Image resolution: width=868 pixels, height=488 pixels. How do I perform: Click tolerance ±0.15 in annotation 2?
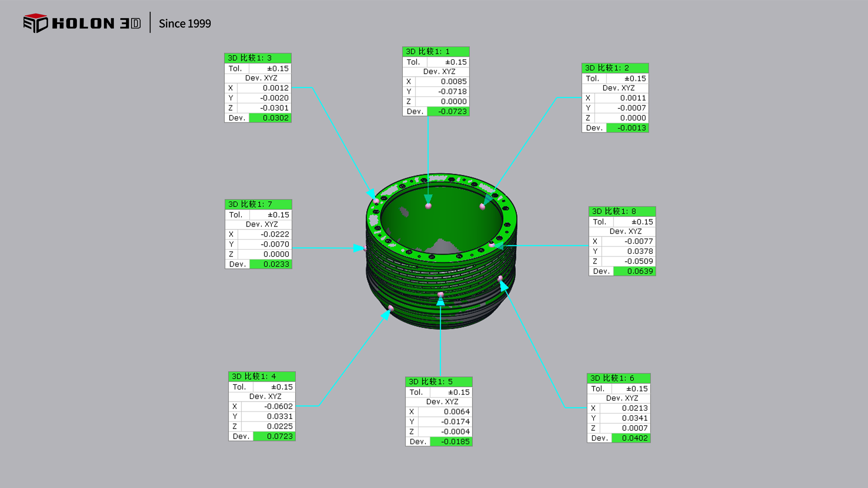click(x=635, y=79)
